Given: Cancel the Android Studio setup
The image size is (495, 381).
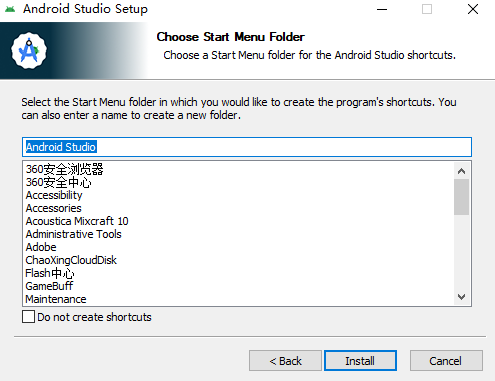Looking at the screenshot, I should coord(446,360).
